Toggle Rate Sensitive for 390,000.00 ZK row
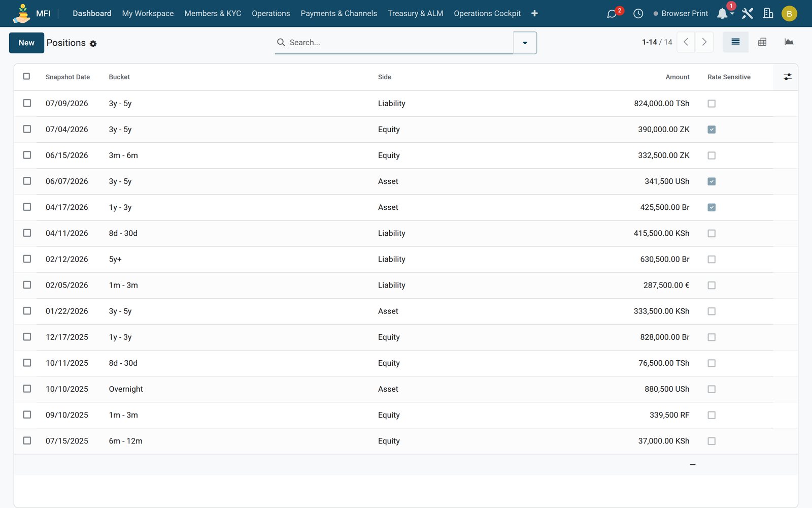This screenshot has height=508, width=812. coord(712,130)
